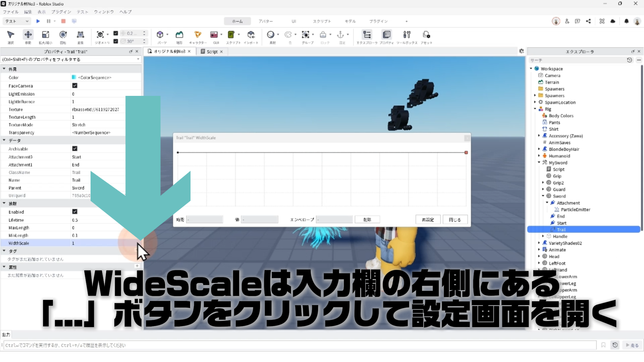The height and width of the screenshot is (362, 644).
Task: Open the Toolbox panel icon
Action: 407,35
